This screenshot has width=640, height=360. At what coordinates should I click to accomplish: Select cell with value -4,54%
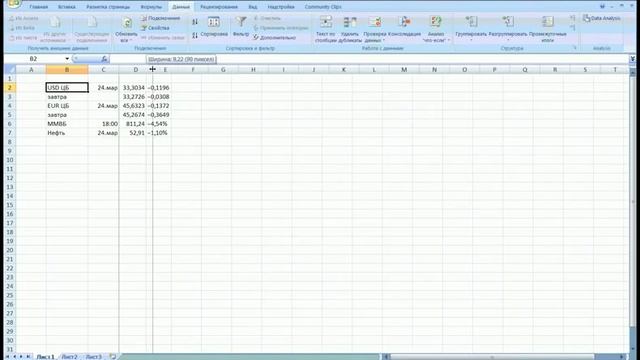point(159,124)
